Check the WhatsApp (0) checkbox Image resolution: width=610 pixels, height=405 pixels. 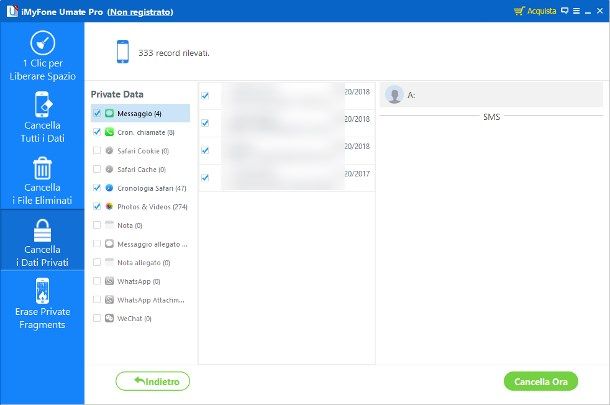click(x=97, y=281)
